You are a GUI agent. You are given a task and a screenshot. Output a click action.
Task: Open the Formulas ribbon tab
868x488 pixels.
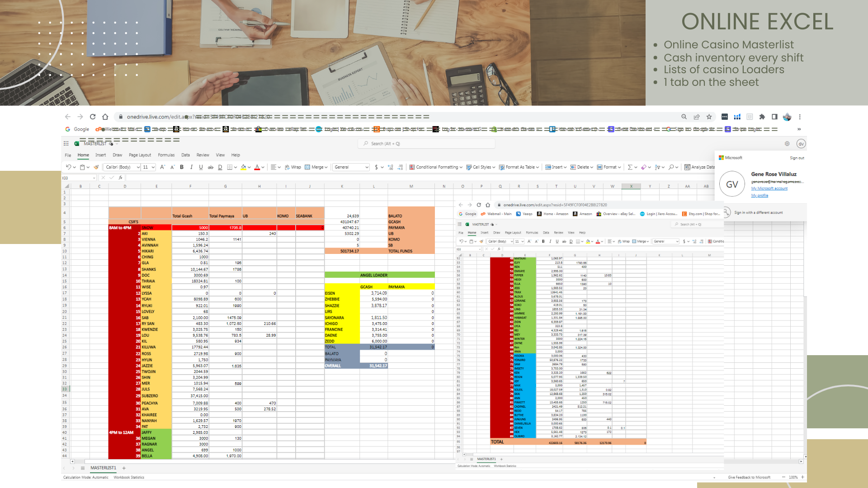pyautogui.click(x=166, y=155)
